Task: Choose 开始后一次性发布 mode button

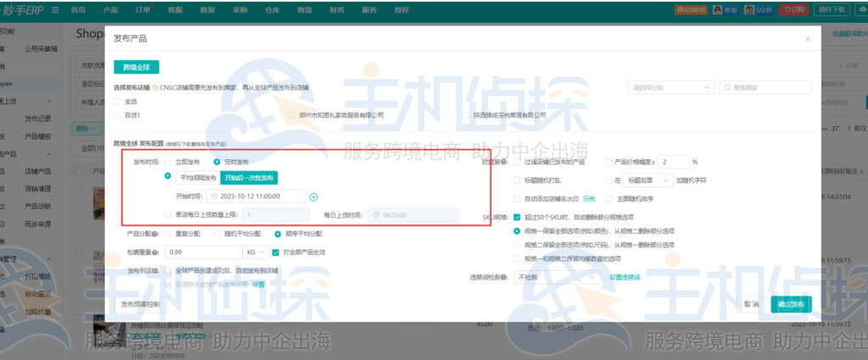Action: click(249, 178)
